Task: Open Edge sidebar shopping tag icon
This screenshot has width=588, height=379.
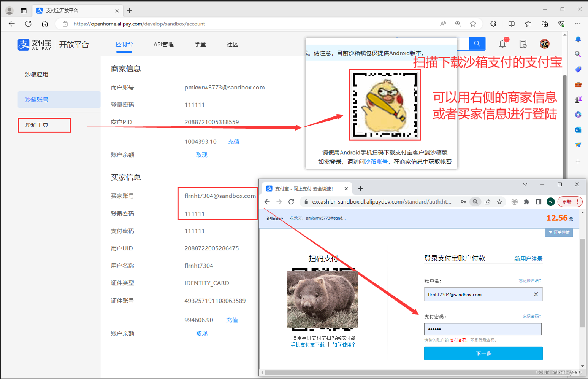Action: pyautogui.click(x=578, y=69)
